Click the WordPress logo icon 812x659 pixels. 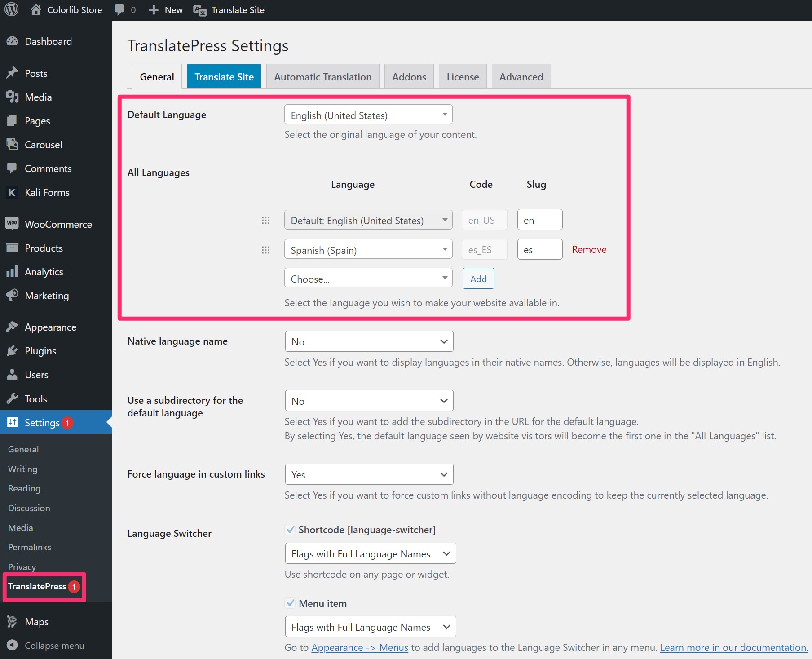pos(12,9)
